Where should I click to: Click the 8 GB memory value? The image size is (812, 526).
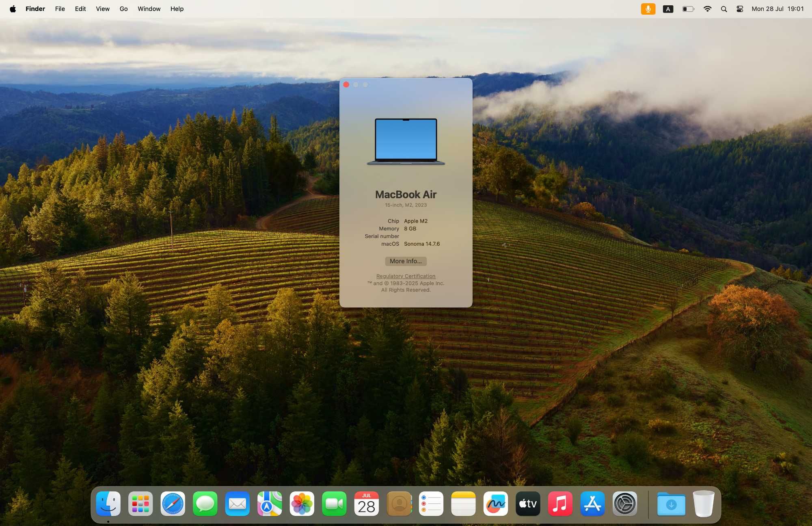(x=410, y=229)
